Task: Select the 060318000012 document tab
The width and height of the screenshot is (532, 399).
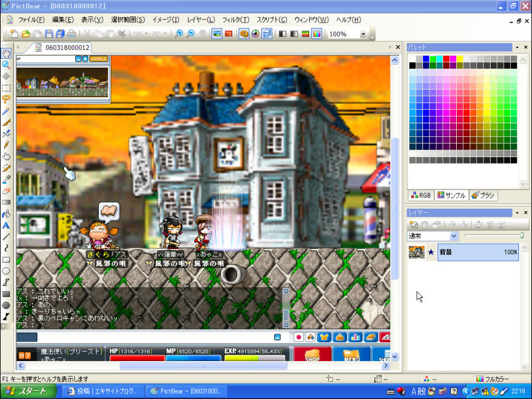Action: click(63, 47)
